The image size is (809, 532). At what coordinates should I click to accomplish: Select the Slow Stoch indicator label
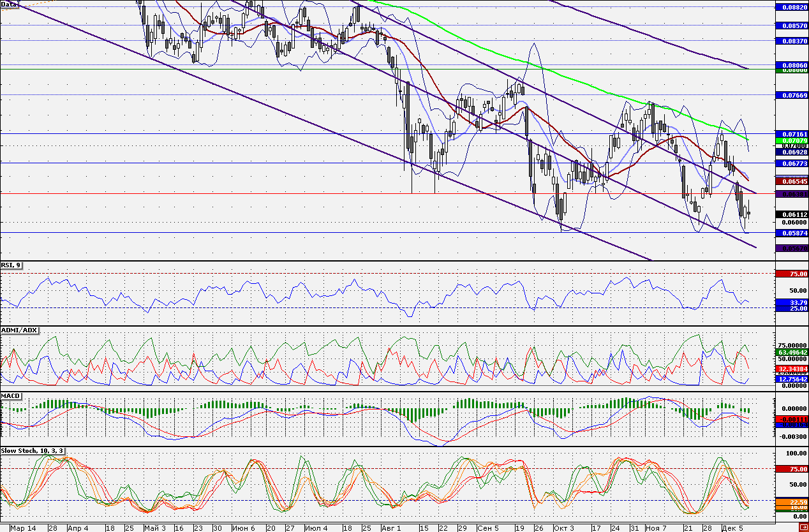pos(32,451)
